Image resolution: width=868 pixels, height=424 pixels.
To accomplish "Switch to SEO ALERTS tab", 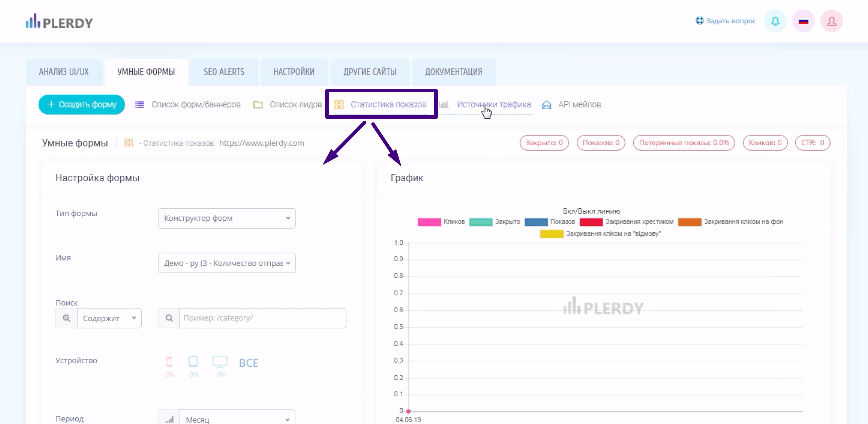I will 224,72.
